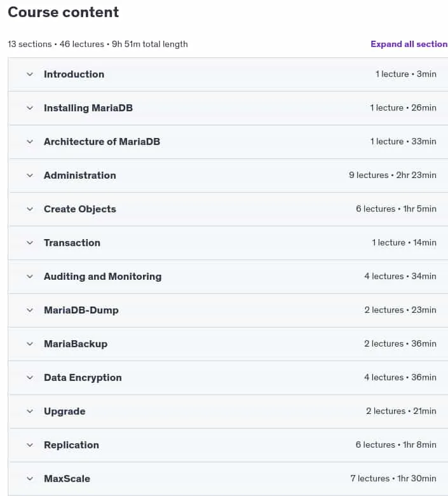Click the Data Encryption chevron icon
This screenshot has height=496, width=448.
click(30, 378)
